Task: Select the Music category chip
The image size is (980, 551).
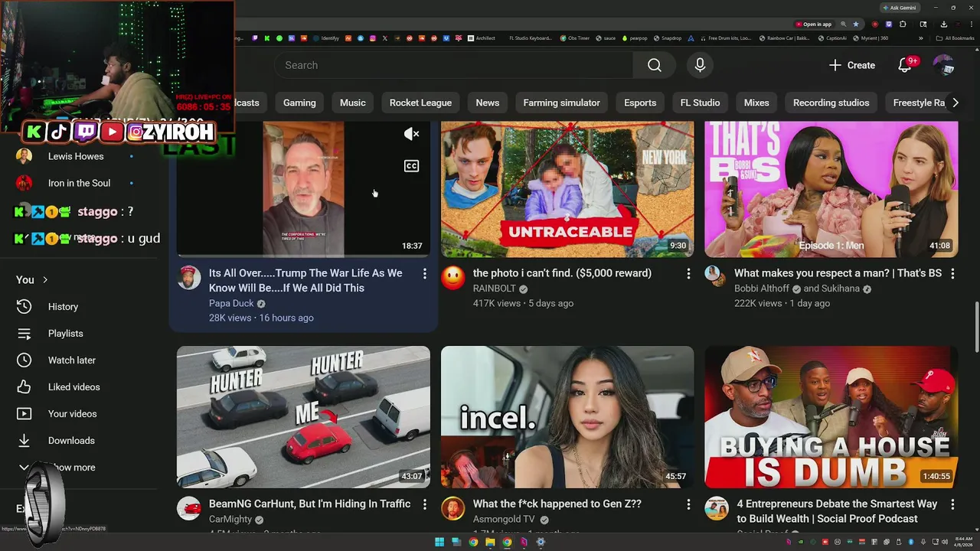Action: coord(353,103)
